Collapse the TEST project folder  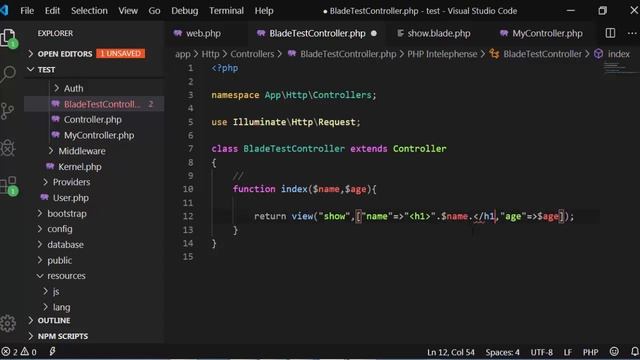point(31,69)
